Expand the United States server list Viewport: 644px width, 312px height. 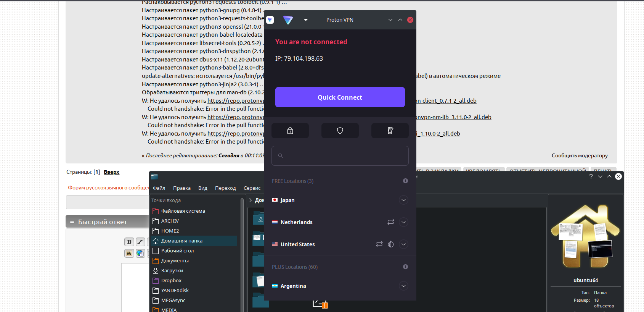click(403, 244)
